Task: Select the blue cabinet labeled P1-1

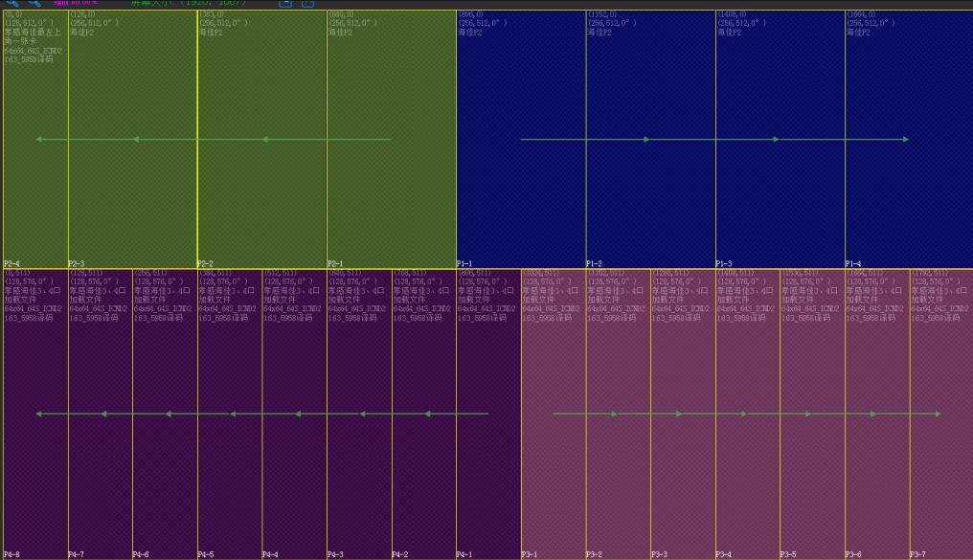Action: point(521,191)
